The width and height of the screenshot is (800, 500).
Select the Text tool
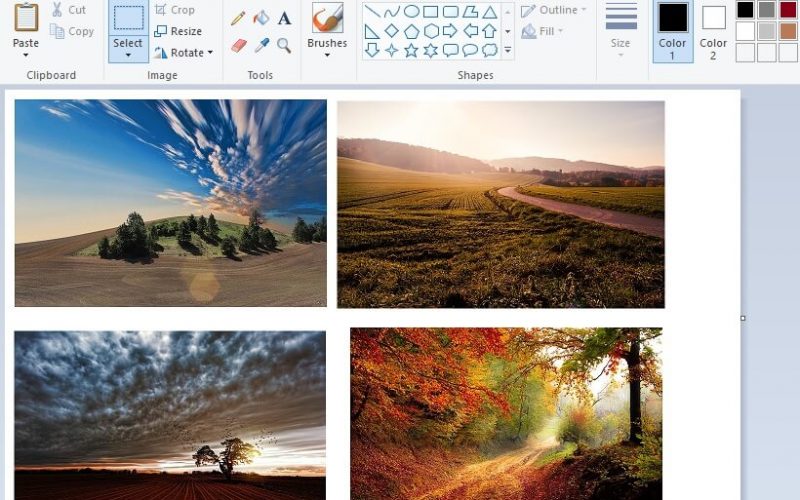284,18
